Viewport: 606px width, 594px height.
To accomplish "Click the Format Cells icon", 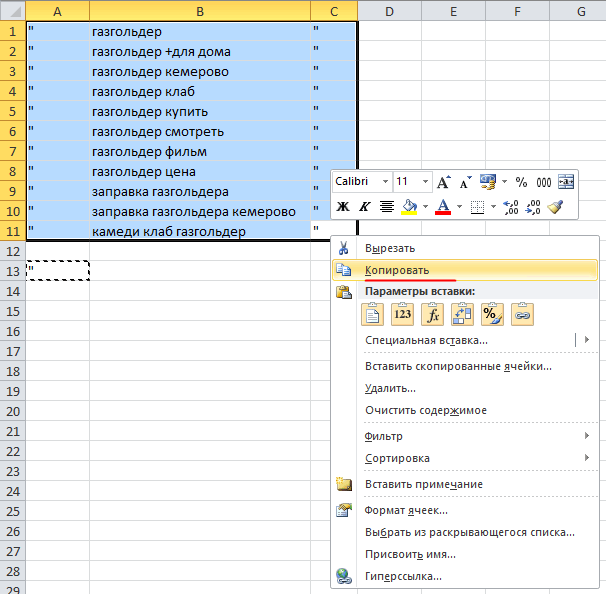I will click(x=344, y=510).
